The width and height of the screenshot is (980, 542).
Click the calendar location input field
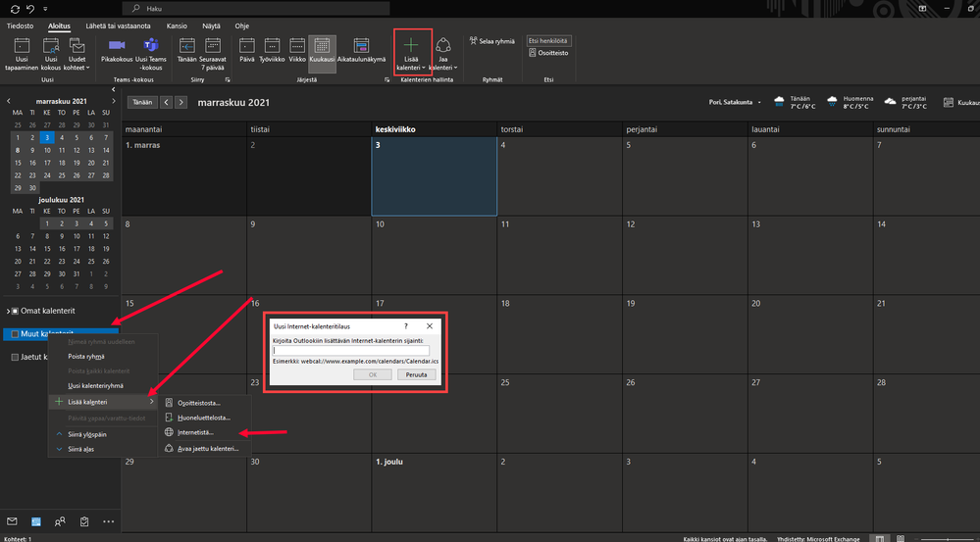pyautogui.click(x=350, y=350)
